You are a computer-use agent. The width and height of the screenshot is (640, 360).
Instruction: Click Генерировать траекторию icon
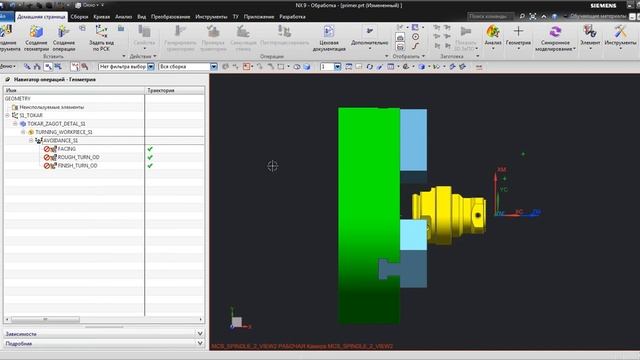pos(180,32)
